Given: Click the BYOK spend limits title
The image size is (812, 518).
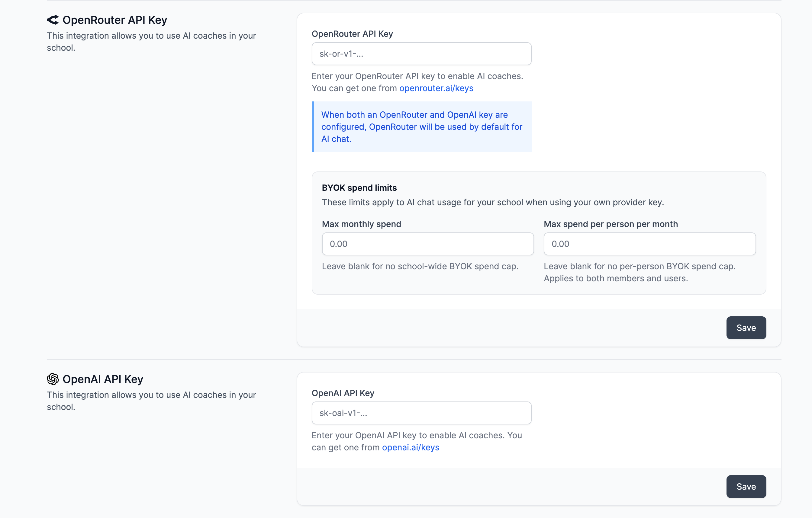Looking at the screenshot, I should (x=359, y=188).
